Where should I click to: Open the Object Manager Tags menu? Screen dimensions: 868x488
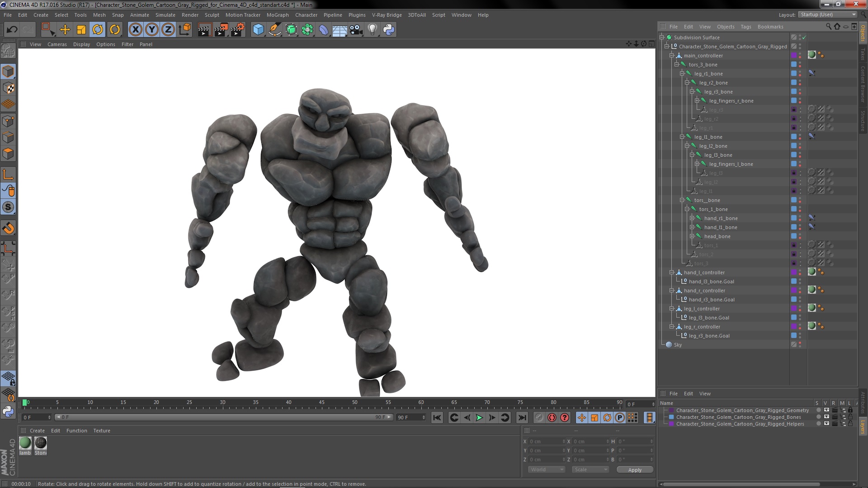pos(746,27)
